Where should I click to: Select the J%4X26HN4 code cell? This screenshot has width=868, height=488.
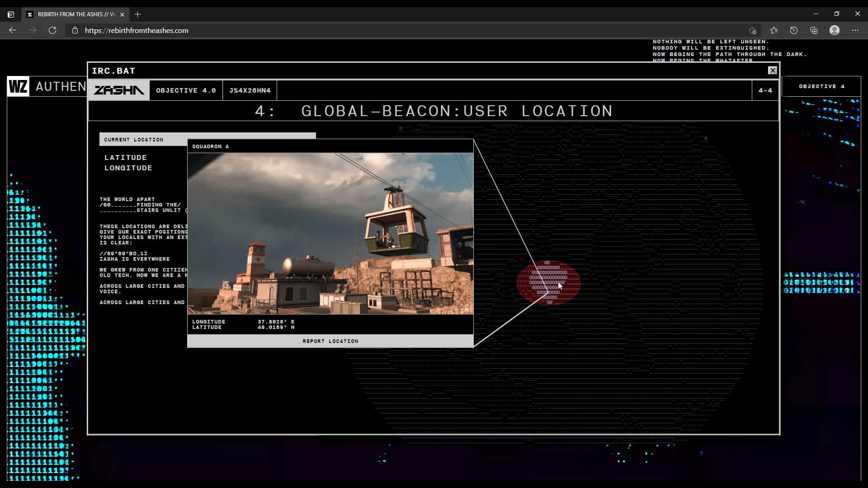point(250,90)
